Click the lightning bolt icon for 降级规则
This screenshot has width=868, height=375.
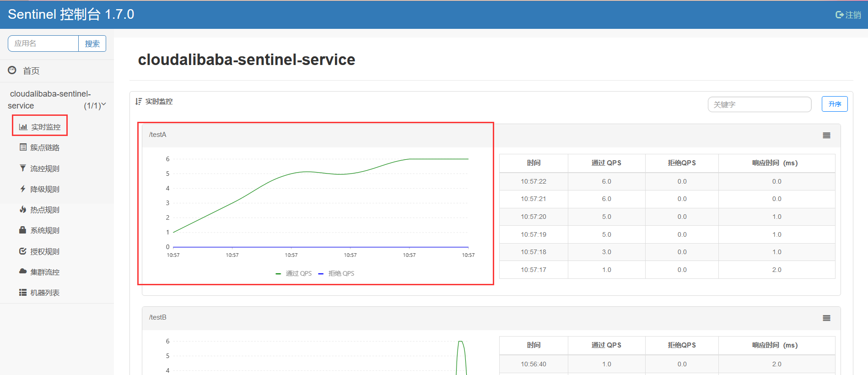pyautogui.click(x=23, y=189)
